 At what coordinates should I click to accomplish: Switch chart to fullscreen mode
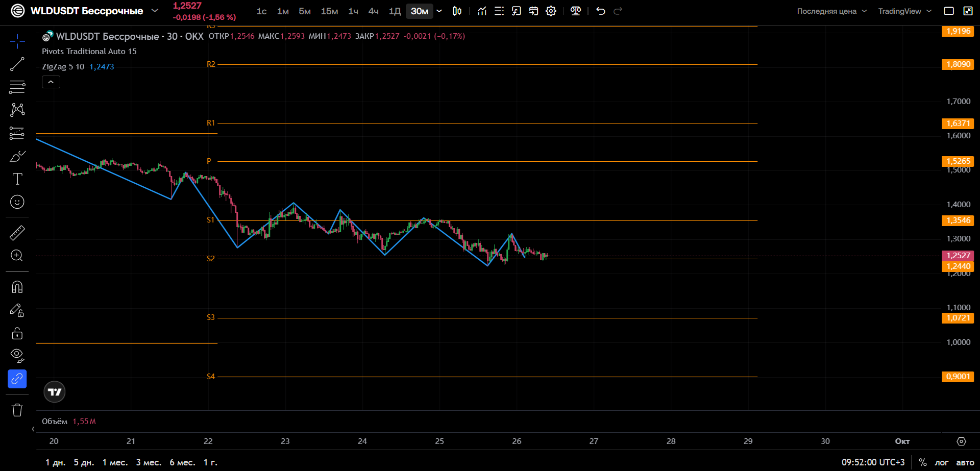[x=968, y=11]
